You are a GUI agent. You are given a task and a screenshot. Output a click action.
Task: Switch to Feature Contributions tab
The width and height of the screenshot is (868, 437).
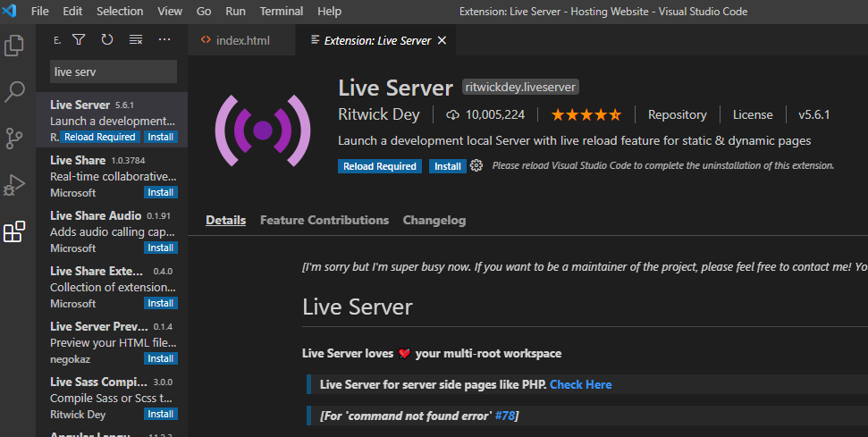[x=324, y=220]
